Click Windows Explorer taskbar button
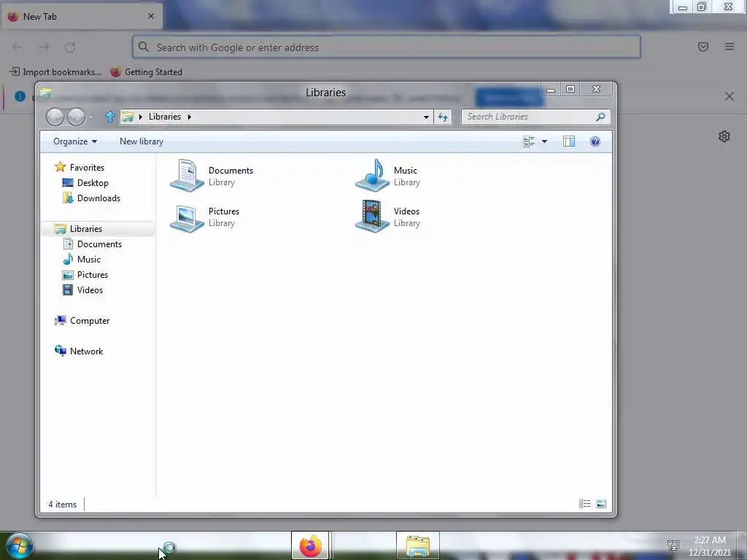The height and width of the screenshot is (560, 747). (x=418, y=545)
